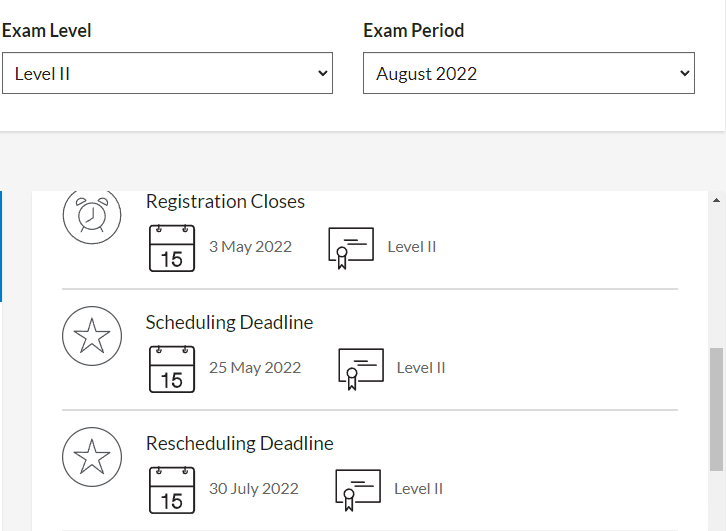The image size is (726, 531).
Task: Click the vertical scrollbar thumb
Action: tap(716, 409)
